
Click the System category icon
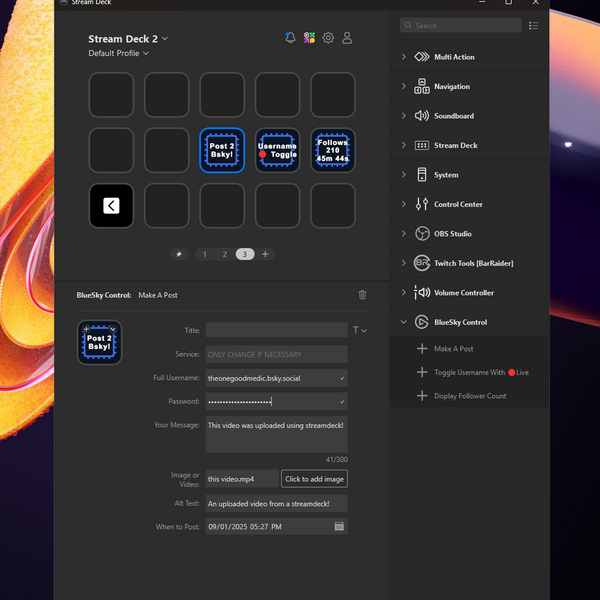tap(422, 175)
